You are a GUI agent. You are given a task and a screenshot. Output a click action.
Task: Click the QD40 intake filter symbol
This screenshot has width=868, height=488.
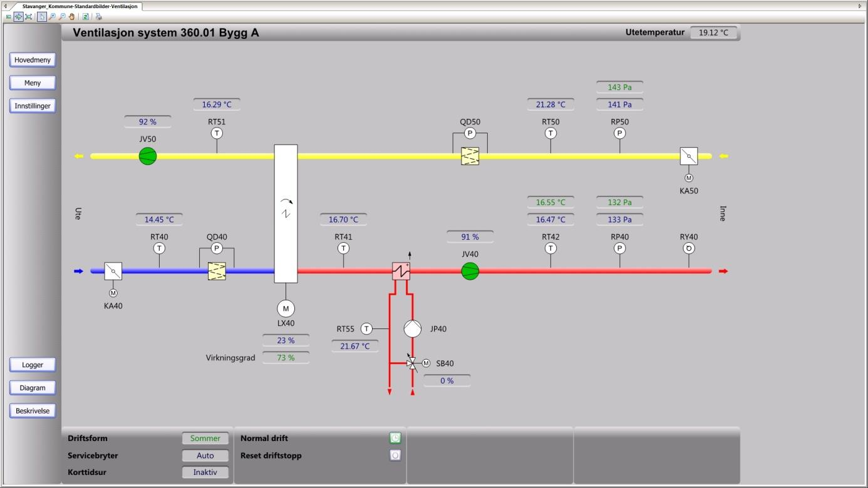(217, 271)
